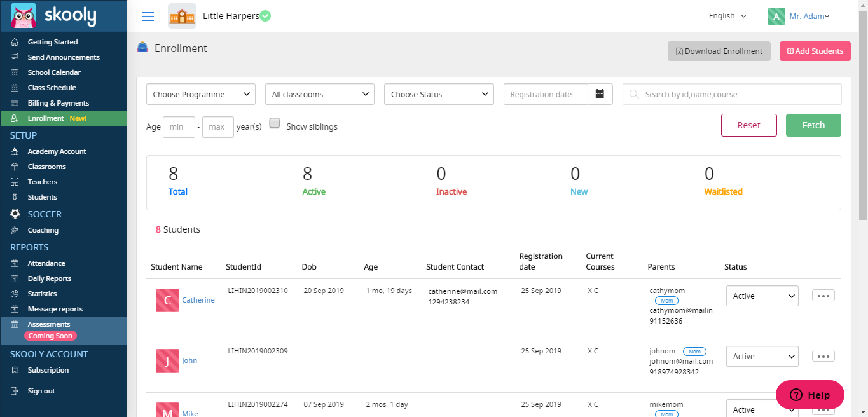
Task: Click the Total count summary
Action: pyautogui.click(x=178, y=181)
